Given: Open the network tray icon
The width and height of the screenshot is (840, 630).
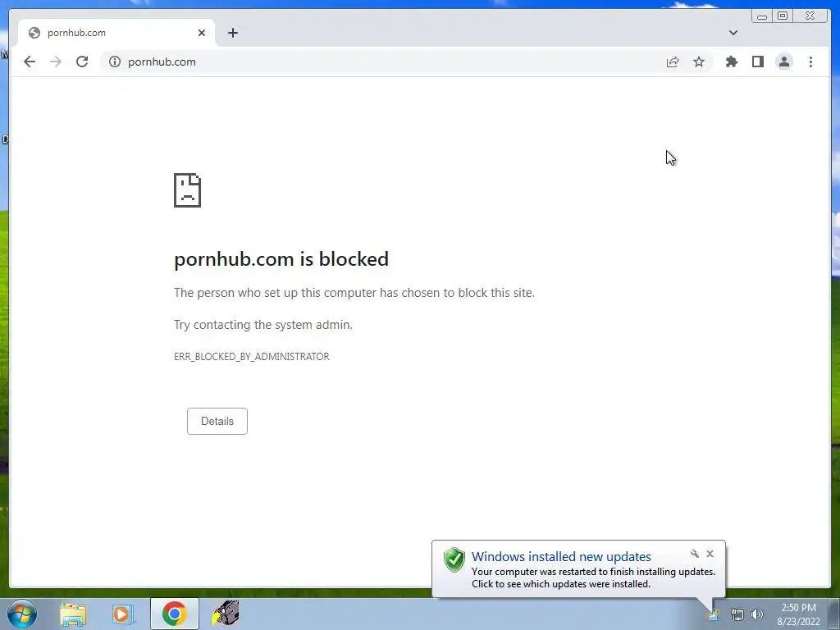Looking at the screenshot, I should click(737, 614).
